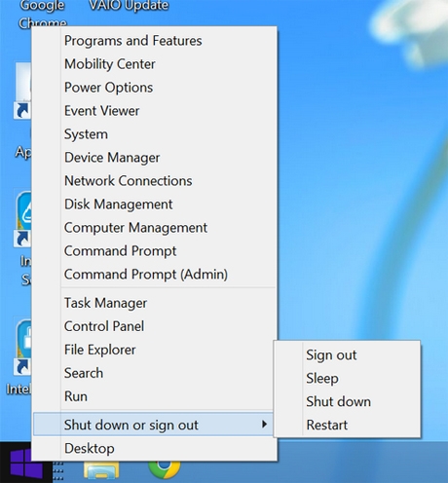Open Google Chrome taskbar icon
The width and height of the screenshot is (448, 483).
165,469
